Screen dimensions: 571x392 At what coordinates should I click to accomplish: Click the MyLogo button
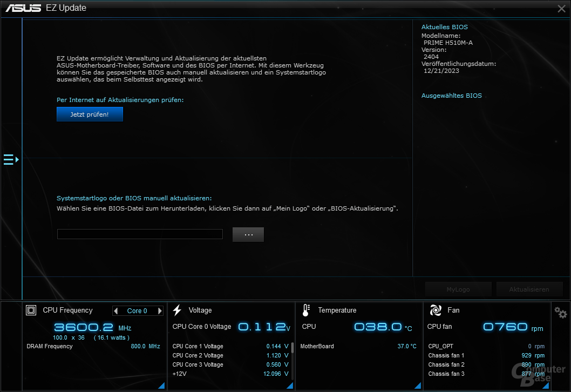click(458, 289)
